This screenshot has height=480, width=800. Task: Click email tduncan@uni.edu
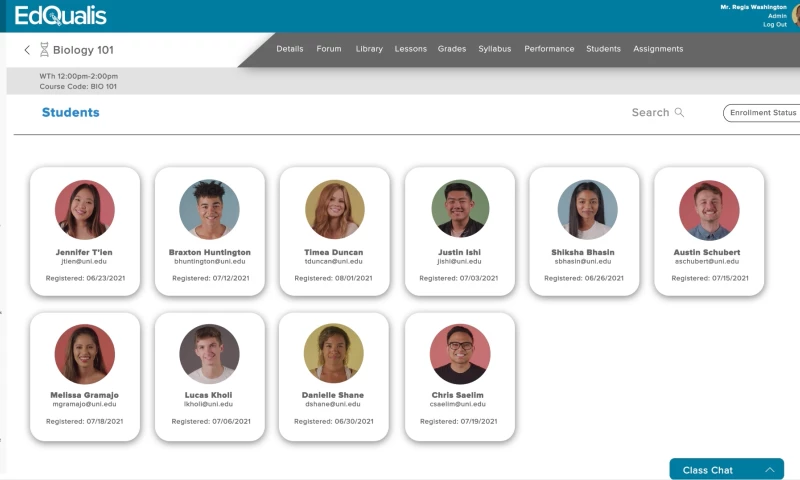[334, 261]
